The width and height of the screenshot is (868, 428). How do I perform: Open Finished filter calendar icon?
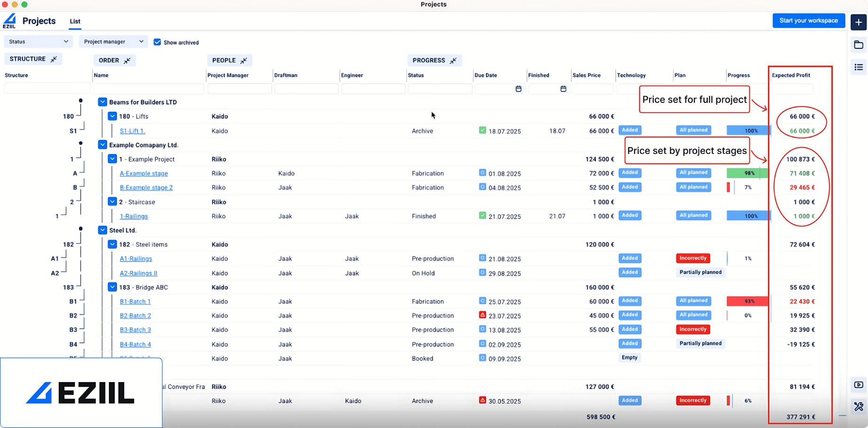563,89
